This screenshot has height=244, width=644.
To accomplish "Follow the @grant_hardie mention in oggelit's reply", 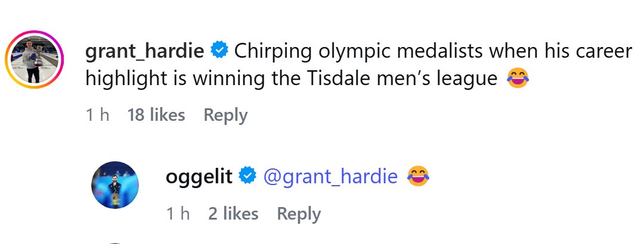I will click(330, 177).
